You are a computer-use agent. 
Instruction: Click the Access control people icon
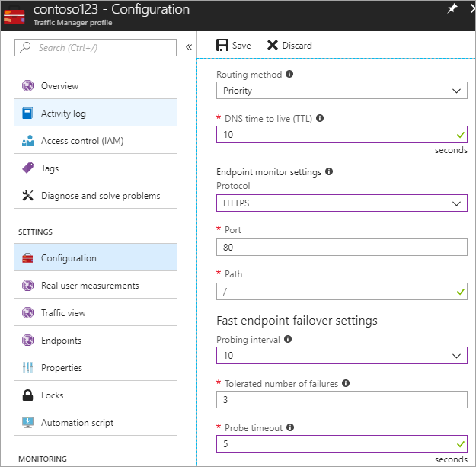tap(27, 141)
